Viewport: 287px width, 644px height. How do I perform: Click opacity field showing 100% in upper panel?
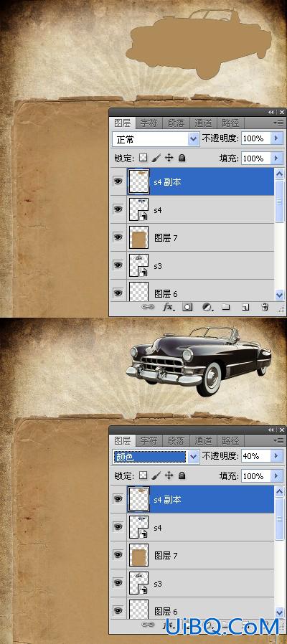click(256, 138)
